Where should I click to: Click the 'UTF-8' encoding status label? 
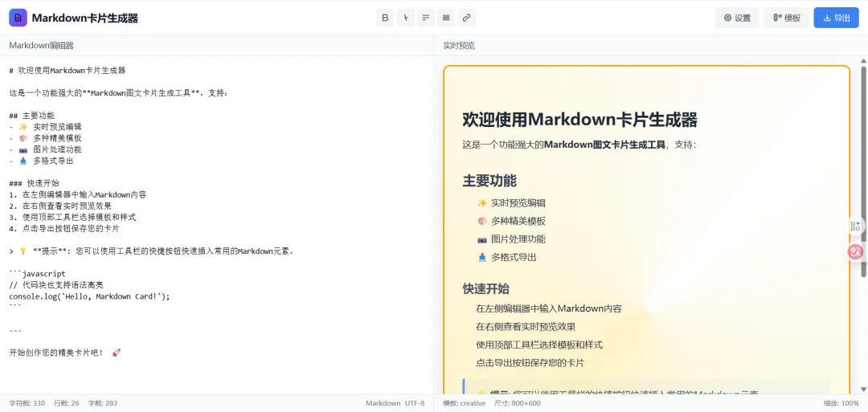(x=415, y=403)
